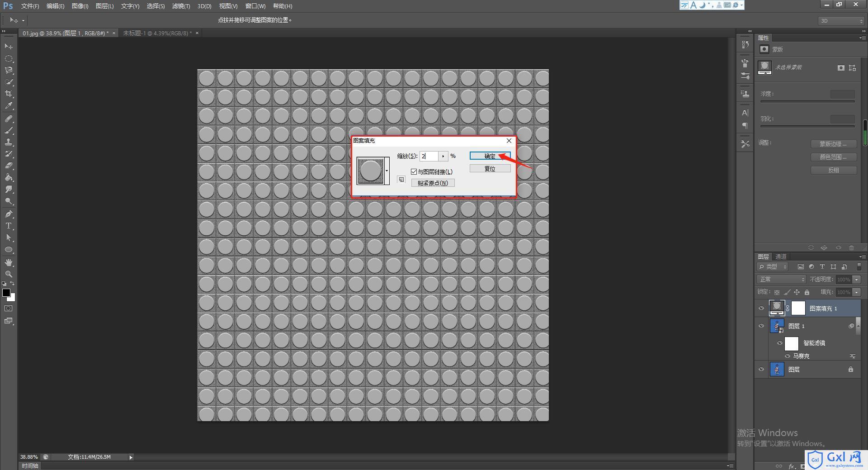
Task: Switch to the 未标题-1 document tab
Action: point(157,33)
